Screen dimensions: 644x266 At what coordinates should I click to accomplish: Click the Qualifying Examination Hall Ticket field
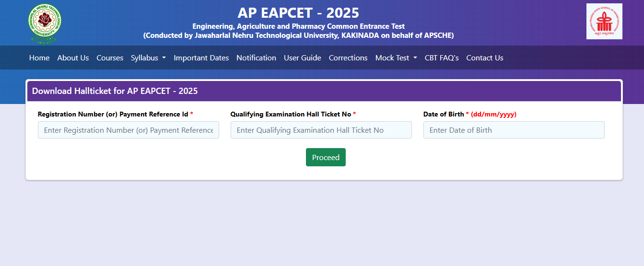point(321,130)
